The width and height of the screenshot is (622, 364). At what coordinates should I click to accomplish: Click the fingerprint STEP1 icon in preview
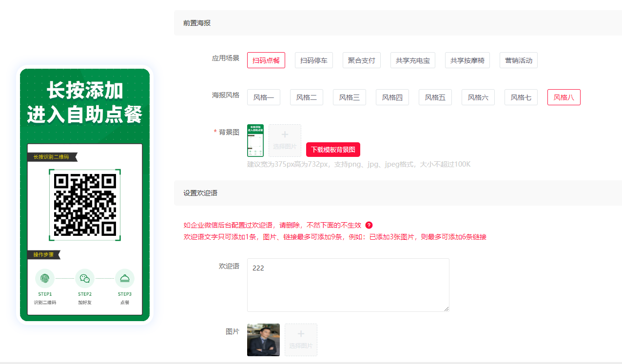[45, 279]
